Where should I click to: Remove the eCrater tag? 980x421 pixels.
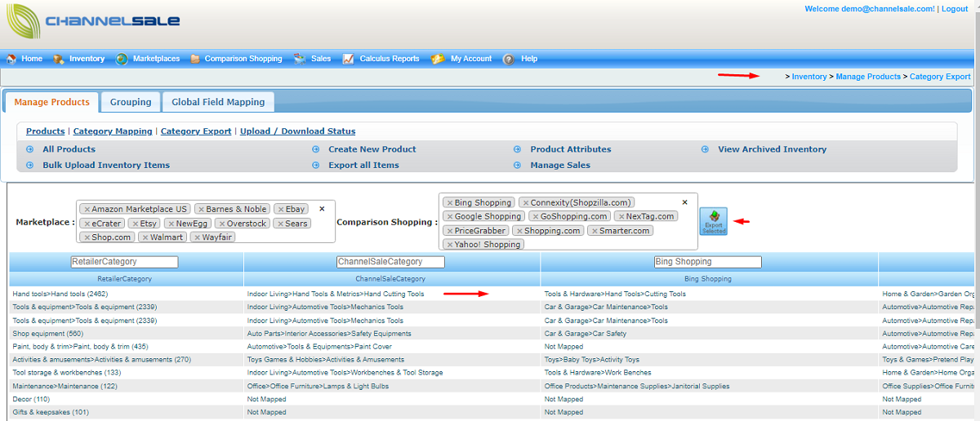(x=86, y=224)
